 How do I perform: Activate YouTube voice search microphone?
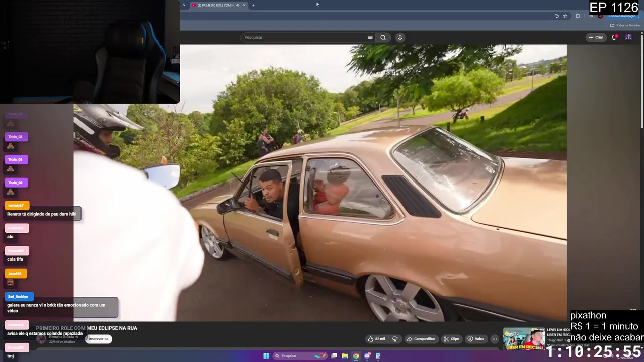click(x=400, y=37)
